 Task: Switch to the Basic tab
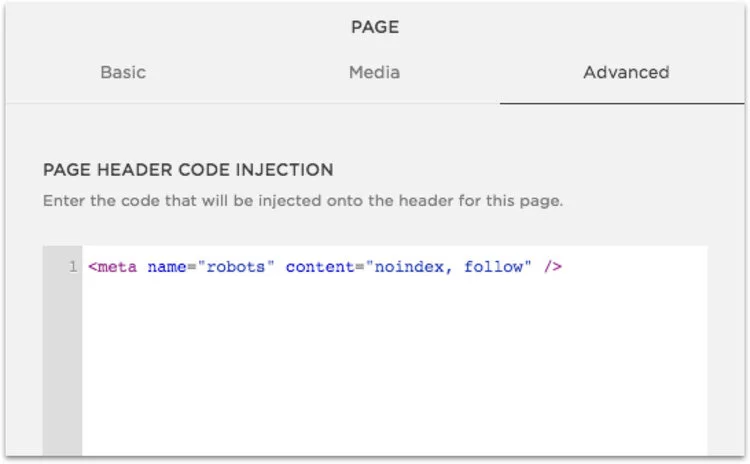(x=123, y=72)
